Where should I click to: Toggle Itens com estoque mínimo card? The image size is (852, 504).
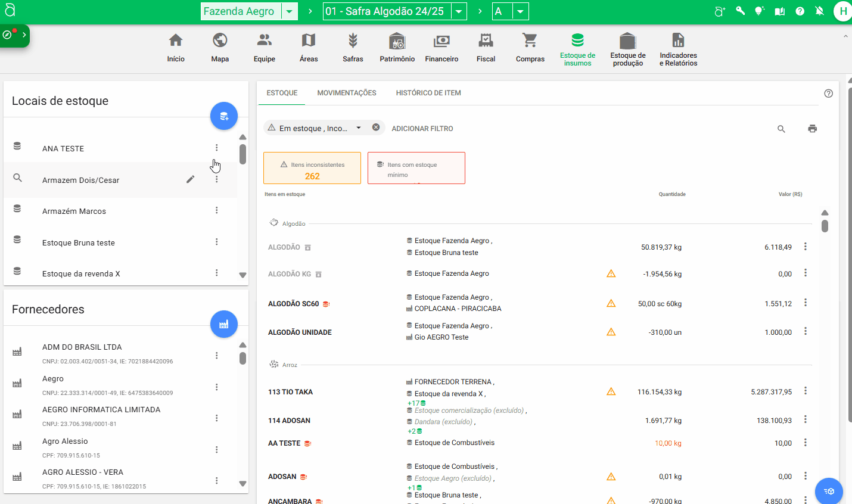(x=416, y=168)
